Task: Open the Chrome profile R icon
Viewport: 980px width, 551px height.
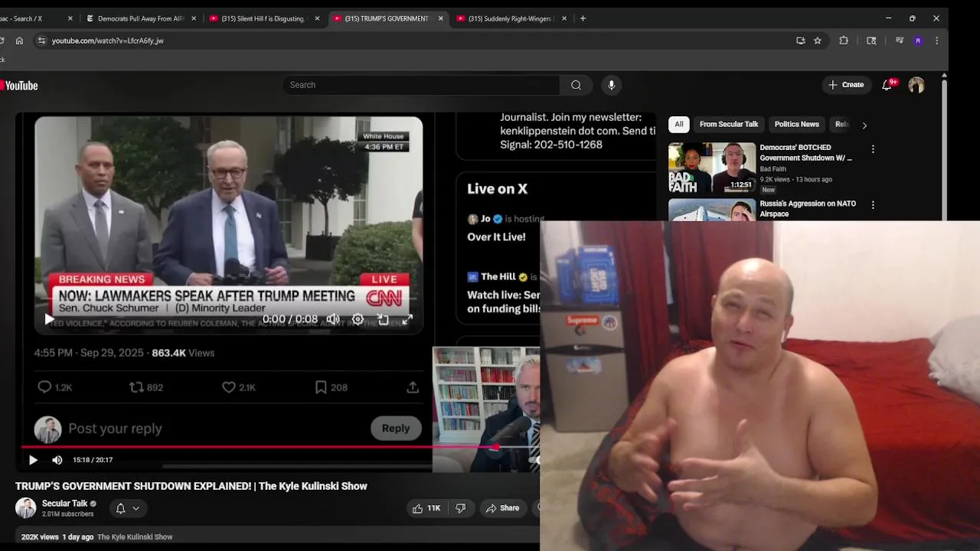Action: (918, 41)
